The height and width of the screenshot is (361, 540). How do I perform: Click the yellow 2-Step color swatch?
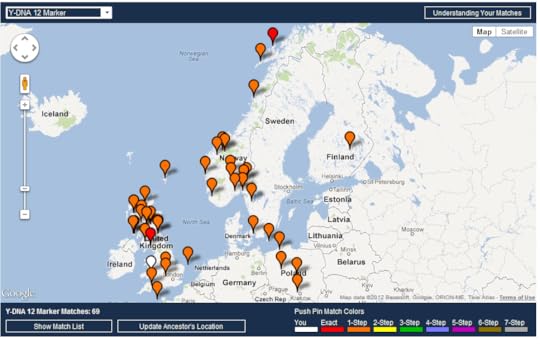click(385, 330)
